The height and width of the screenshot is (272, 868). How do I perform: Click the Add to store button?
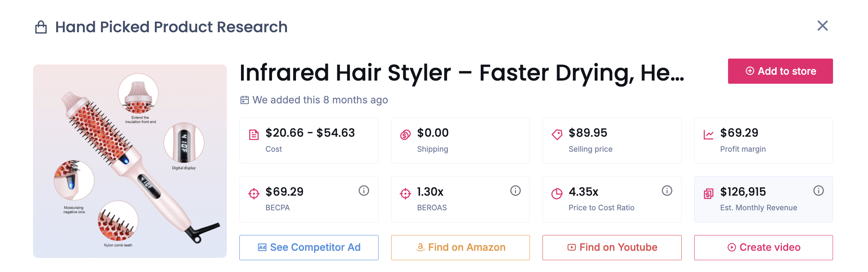pos(780,71)
